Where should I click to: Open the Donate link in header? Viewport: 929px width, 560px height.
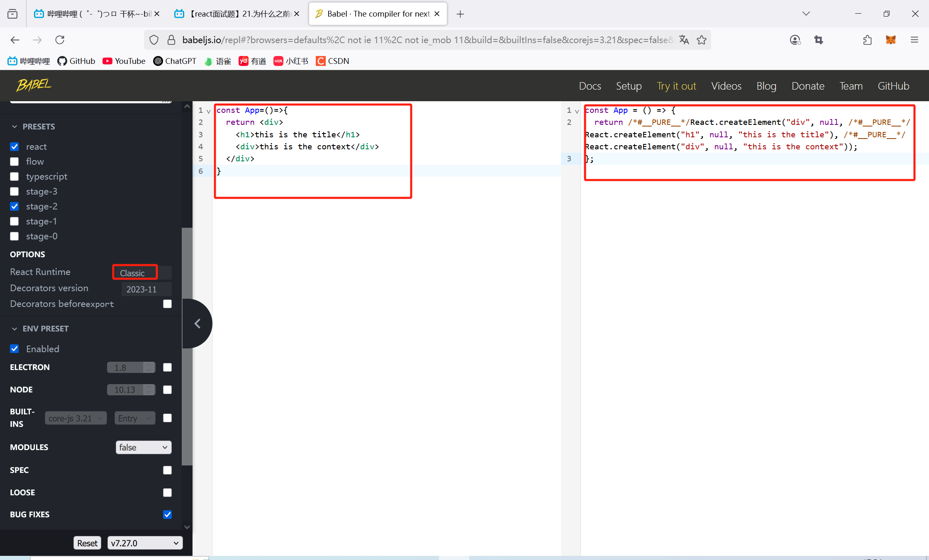807,86
